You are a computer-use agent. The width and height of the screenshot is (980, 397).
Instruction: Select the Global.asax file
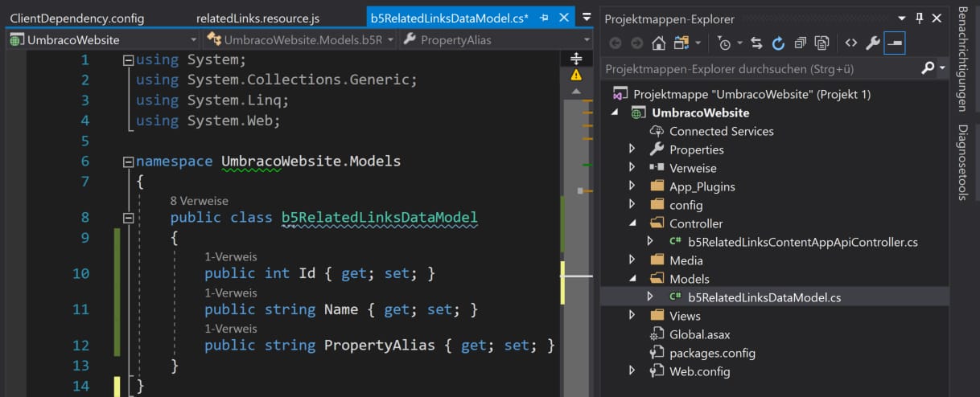700,334
